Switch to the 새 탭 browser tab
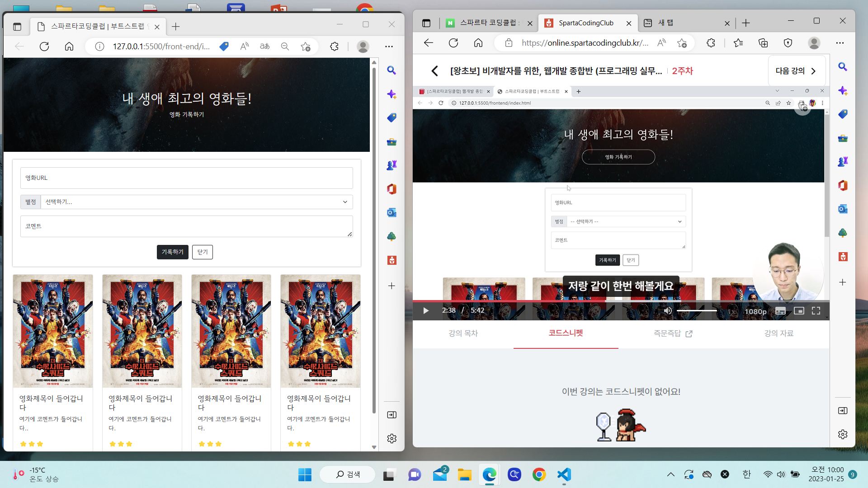 [686, 23]
